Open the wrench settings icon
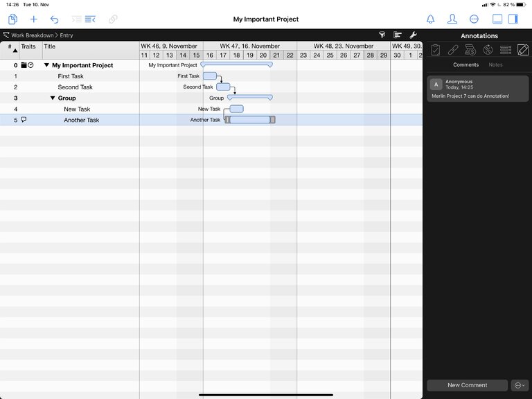The image size is (532, 399). coord(414,35)
